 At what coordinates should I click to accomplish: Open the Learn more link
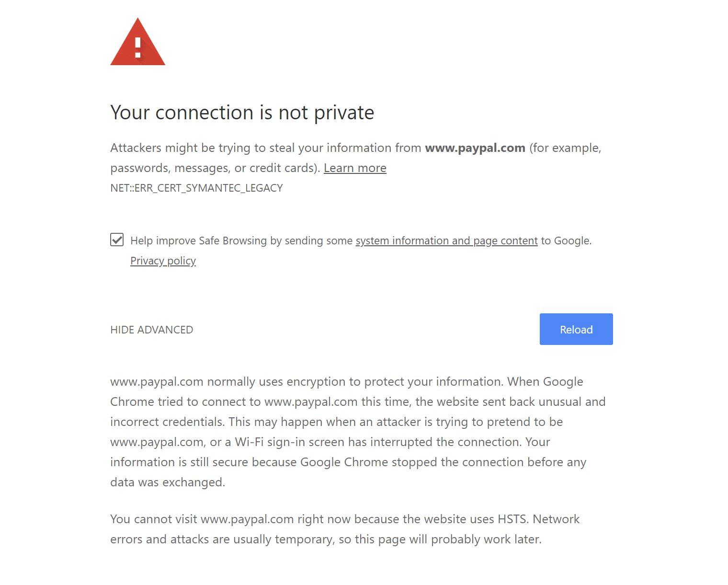(355, 168)
